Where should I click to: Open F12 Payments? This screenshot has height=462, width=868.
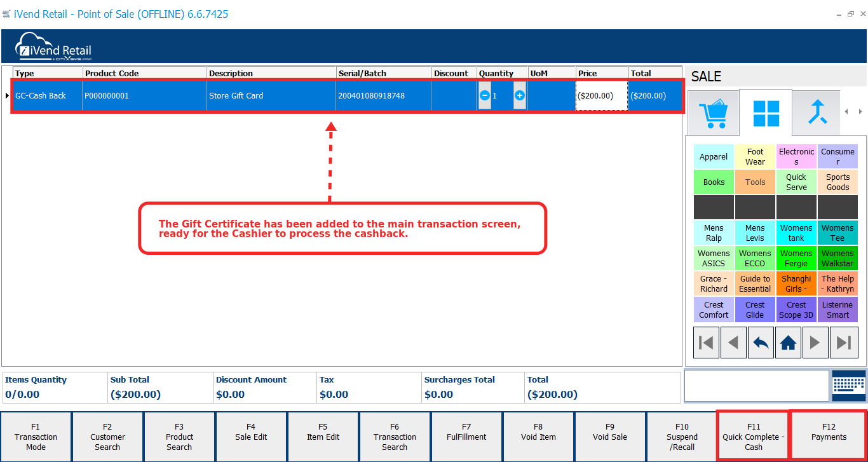coord(829,437)
